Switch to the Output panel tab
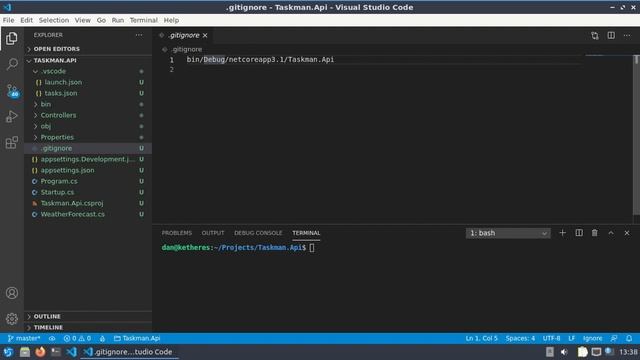Viewport: 640px width, 360px height. (213, 233)
